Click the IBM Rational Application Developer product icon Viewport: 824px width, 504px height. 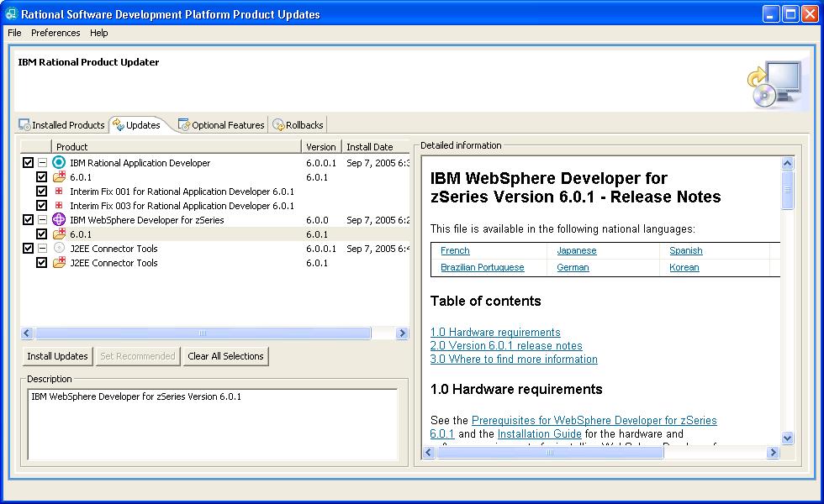coord(59,163)
